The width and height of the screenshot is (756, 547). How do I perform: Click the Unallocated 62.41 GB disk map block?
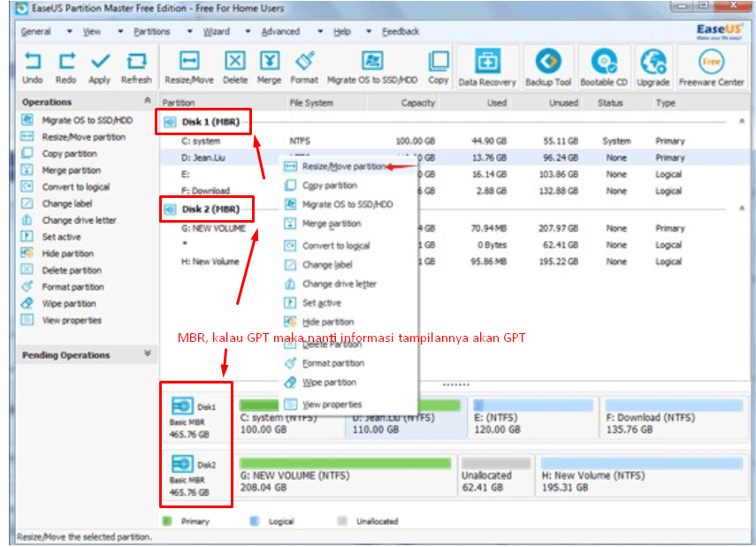click(496, 475)
